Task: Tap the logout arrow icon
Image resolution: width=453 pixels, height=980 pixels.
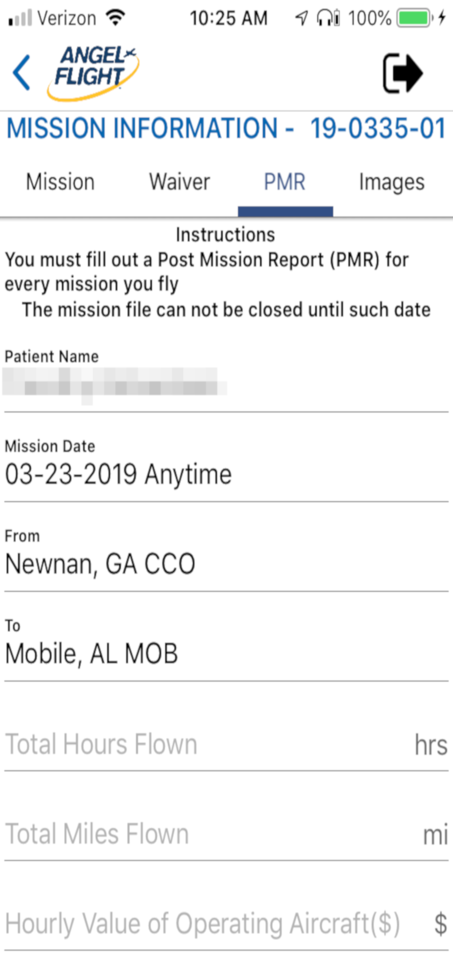Action: (403, 73)
